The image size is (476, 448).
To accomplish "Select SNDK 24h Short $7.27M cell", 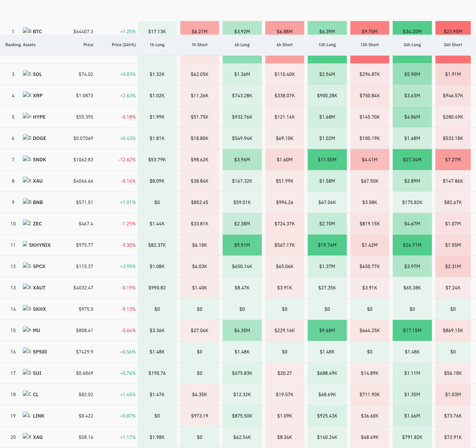I will pyautogui.click(x=453, y=160).
